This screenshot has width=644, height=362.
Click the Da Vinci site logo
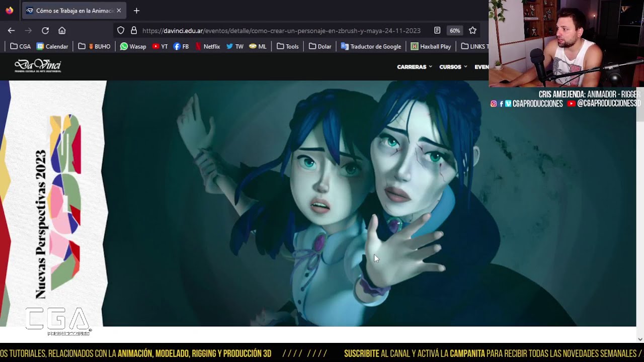point(38,66)
